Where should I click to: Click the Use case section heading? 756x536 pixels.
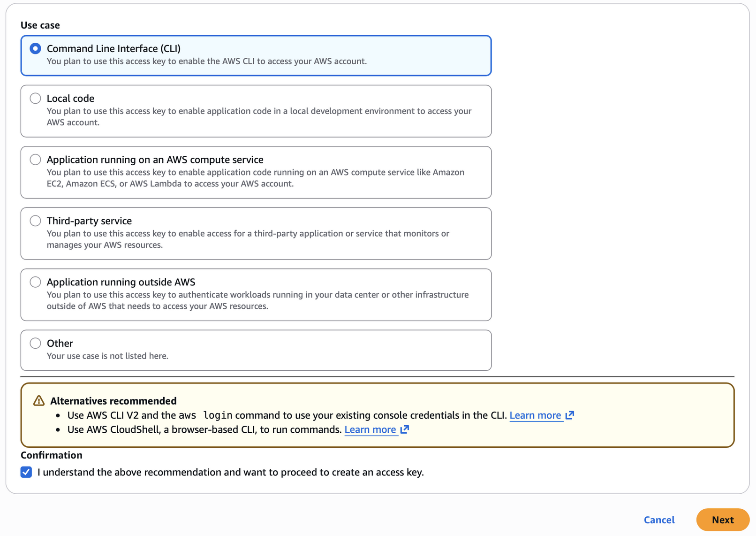pyautogui.click(x=40, y=25)
